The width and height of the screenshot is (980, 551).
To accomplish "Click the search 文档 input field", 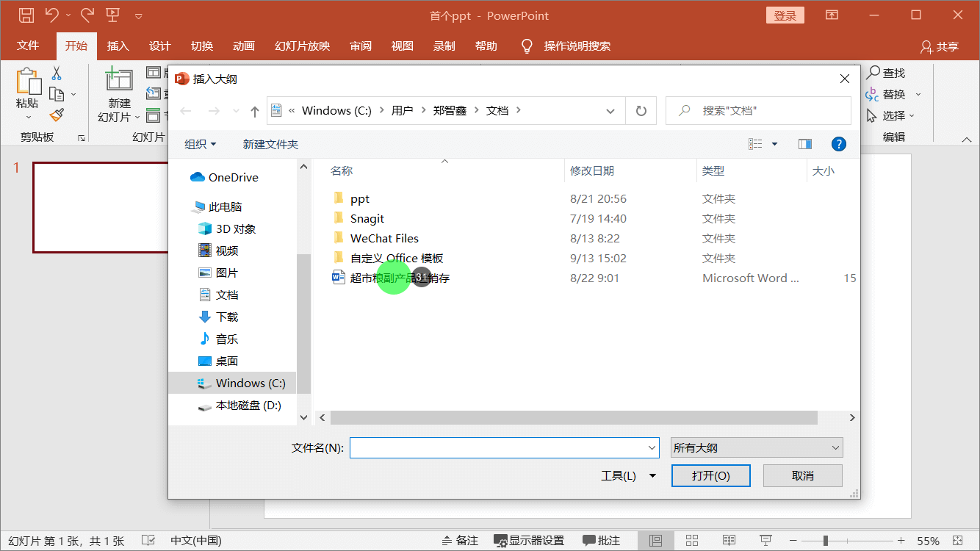I will pyautogui.click(x=758, y=111).
